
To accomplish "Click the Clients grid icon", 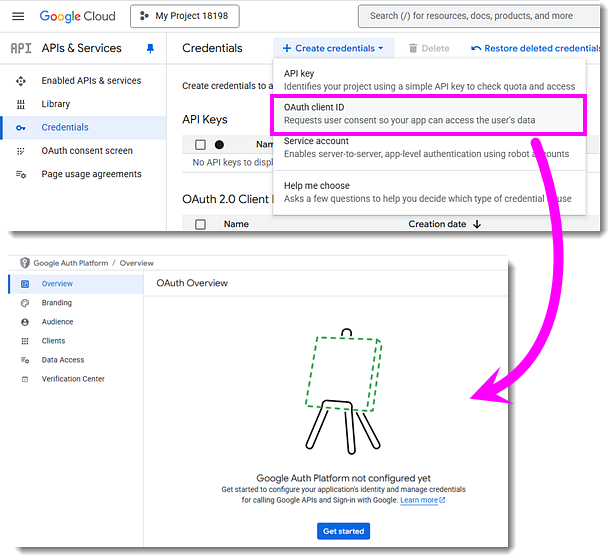I will pos(25,341).
